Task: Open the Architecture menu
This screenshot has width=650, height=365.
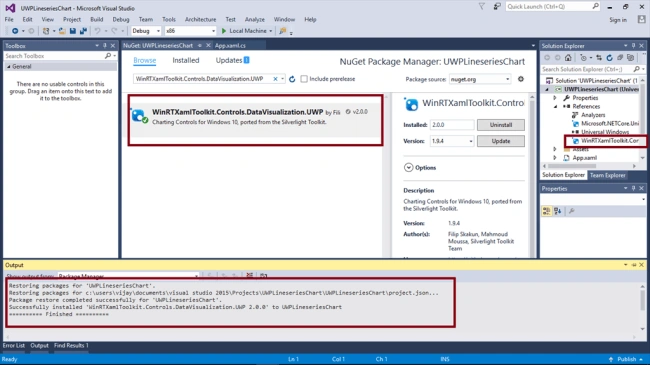Action: point(201,19)
